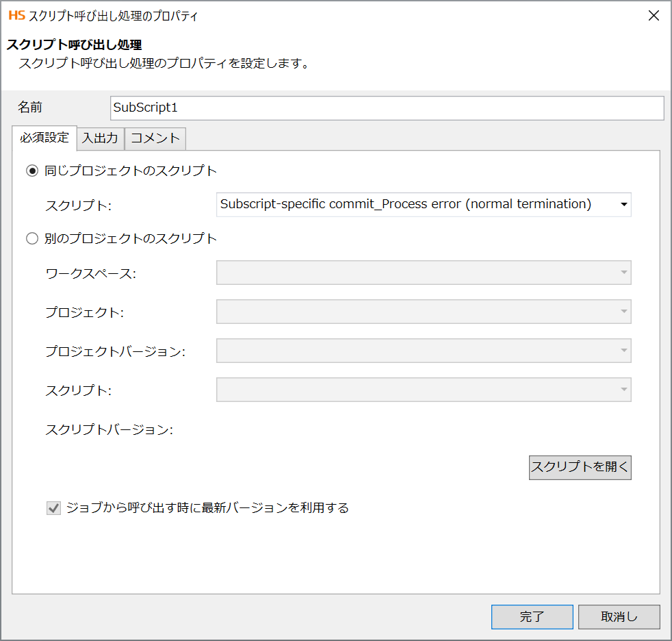Click the スクリプトを開く button

(x=580, y=467)
